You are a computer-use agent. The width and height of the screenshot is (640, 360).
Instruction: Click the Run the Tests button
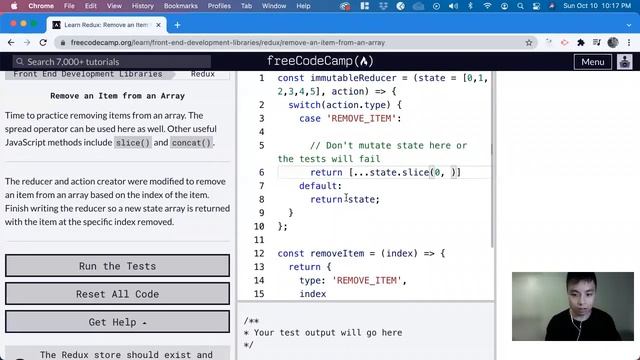[118, 266]
